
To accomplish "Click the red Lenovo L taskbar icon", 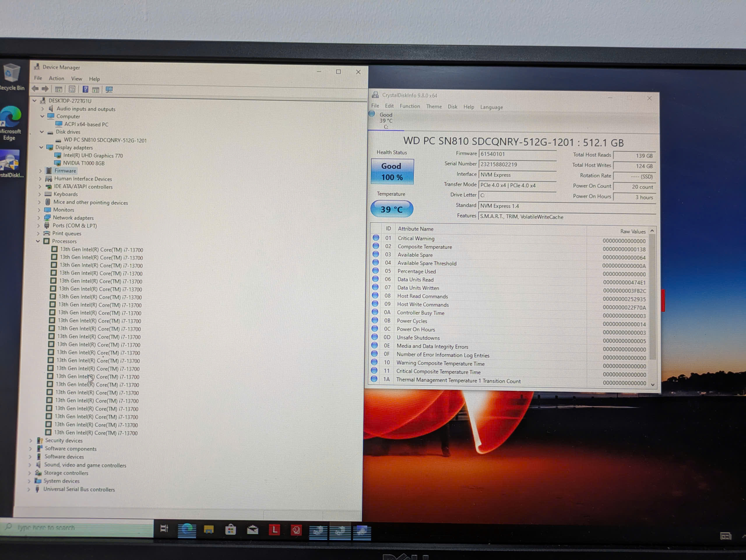I will tap(275, 530).
